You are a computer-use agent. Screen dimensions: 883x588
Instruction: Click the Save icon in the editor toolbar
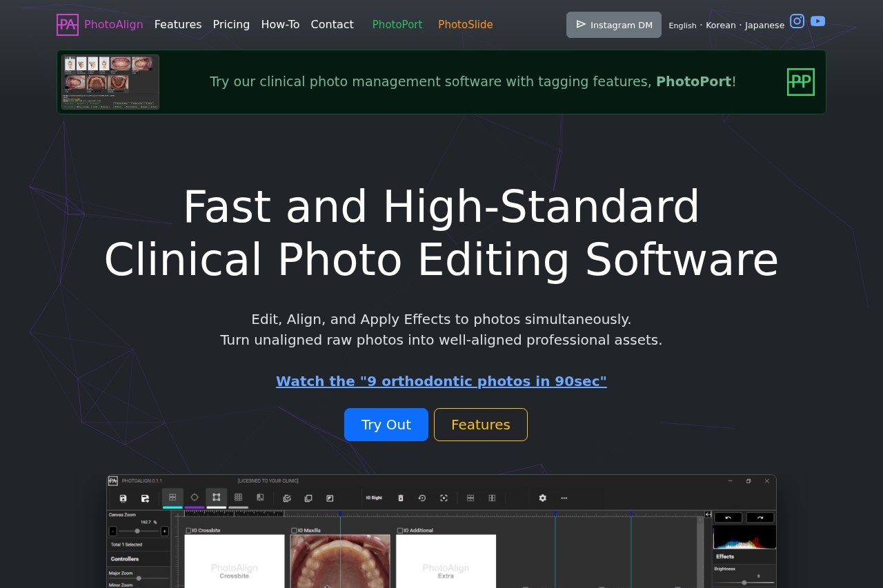pos(123,498)
